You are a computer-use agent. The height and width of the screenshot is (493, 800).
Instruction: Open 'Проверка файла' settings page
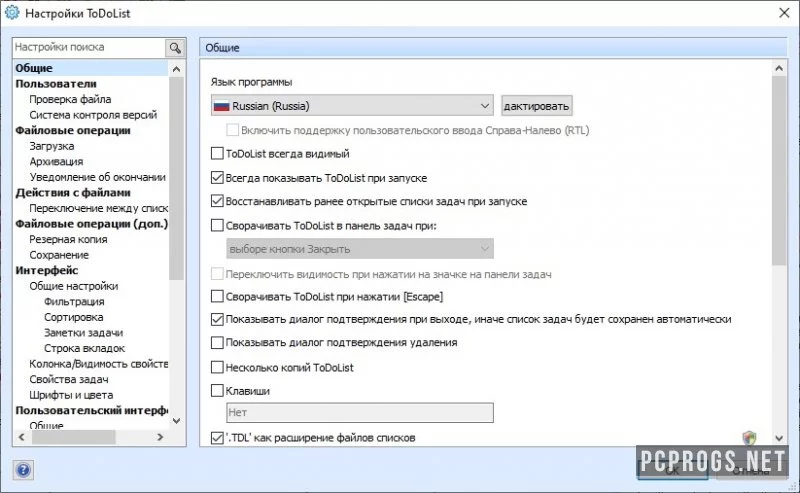70,99
